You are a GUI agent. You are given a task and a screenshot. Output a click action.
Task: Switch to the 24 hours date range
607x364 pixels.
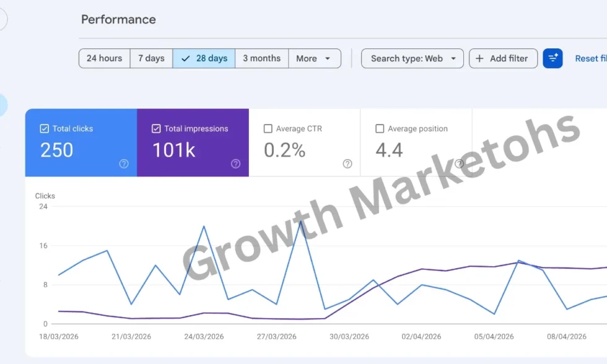(104, 58)
